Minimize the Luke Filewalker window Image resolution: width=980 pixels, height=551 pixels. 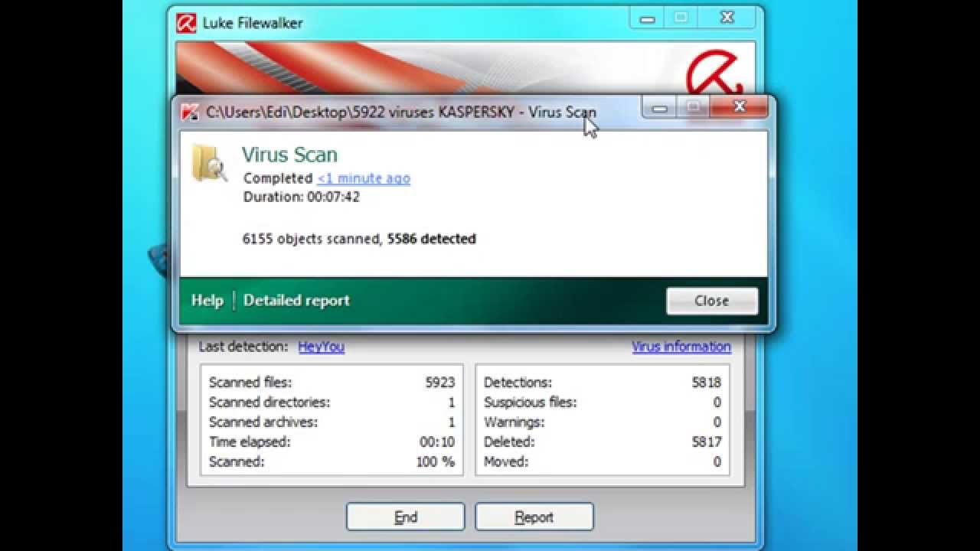[647, 18]
